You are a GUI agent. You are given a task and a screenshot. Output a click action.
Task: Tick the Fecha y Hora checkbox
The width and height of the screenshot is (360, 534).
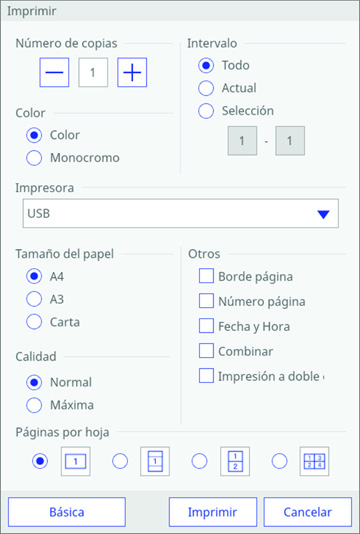(206, 326)
